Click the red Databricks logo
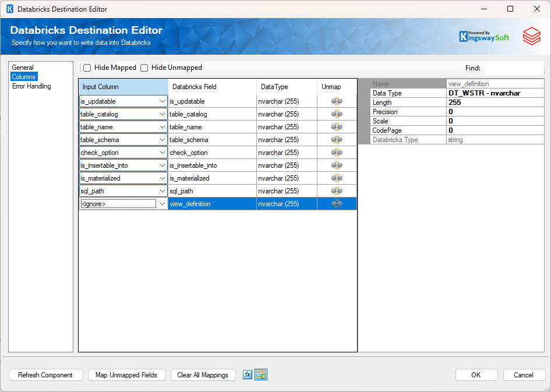 tap(531, 36)
